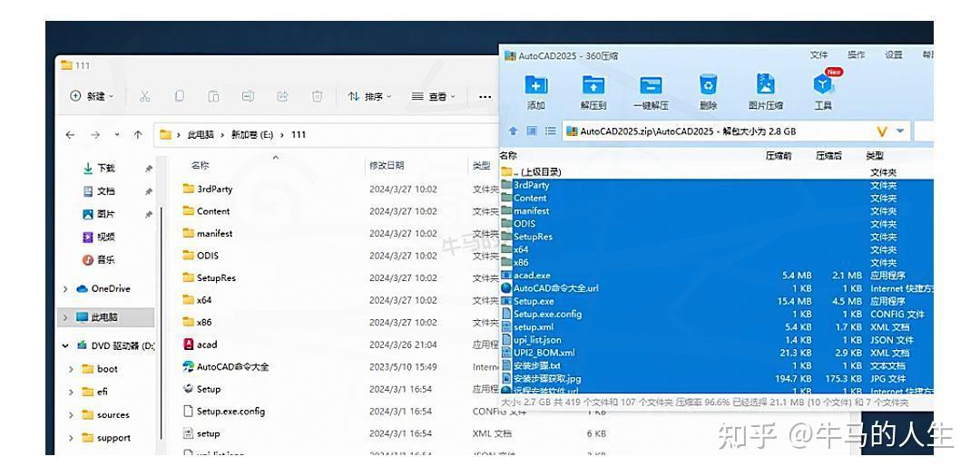Viewport: 980px width, 476px height.
Task: Expand the OneDrive tree node
Action: click(65, 288)
